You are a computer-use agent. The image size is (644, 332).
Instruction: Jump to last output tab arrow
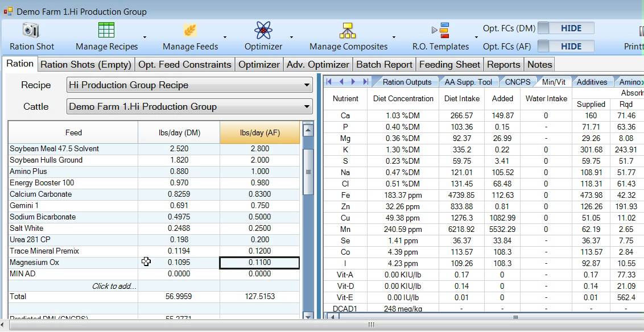coord(366,82)
